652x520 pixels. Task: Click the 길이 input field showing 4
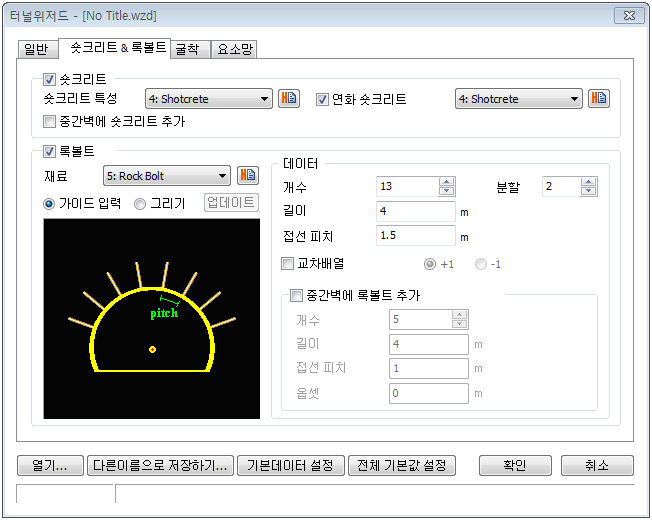(416, 211)
